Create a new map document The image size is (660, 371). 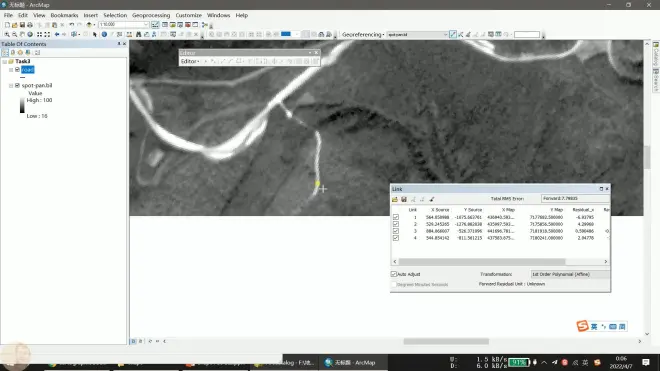pos(7,25)
